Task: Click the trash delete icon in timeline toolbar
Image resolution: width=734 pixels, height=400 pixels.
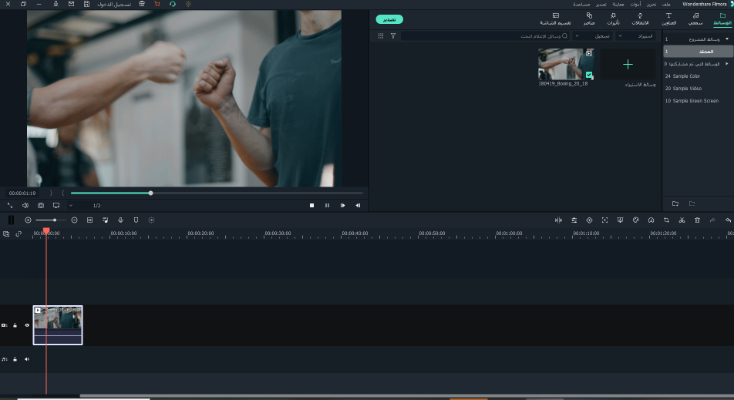Action: tap(697, 220)
